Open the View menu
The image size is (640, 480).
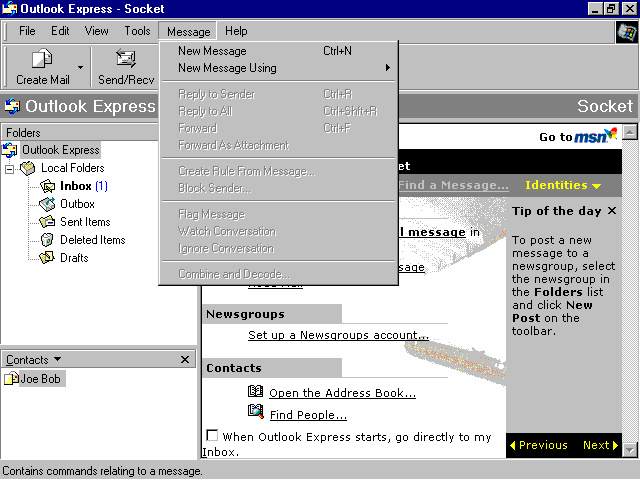point(97,31)
